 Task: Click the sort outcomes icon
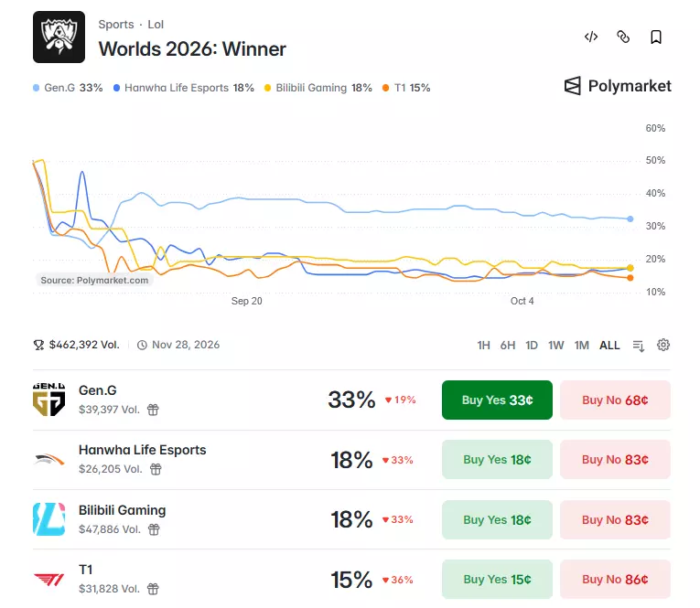[x=639, y=346]
